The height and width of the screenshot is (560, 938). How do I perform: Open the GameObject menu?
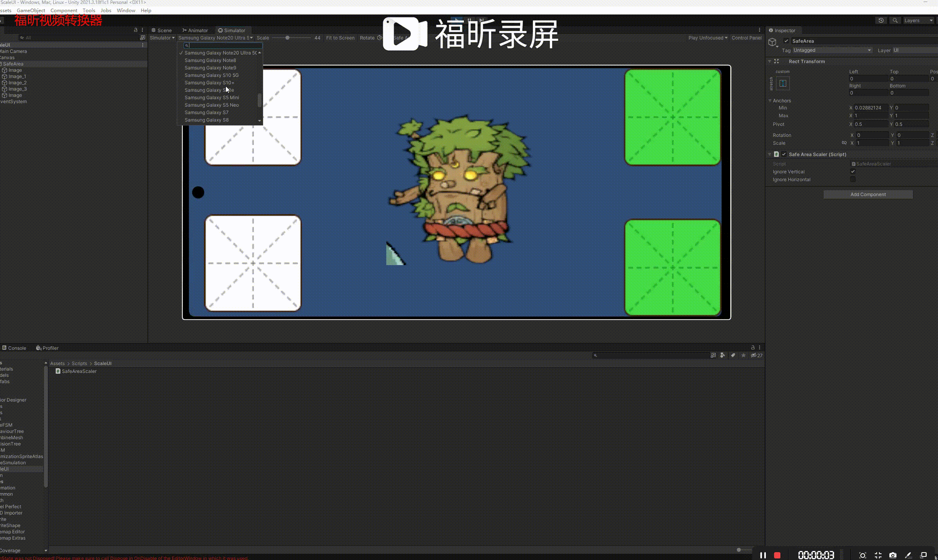pyautogui.click(x=31, y=10)
